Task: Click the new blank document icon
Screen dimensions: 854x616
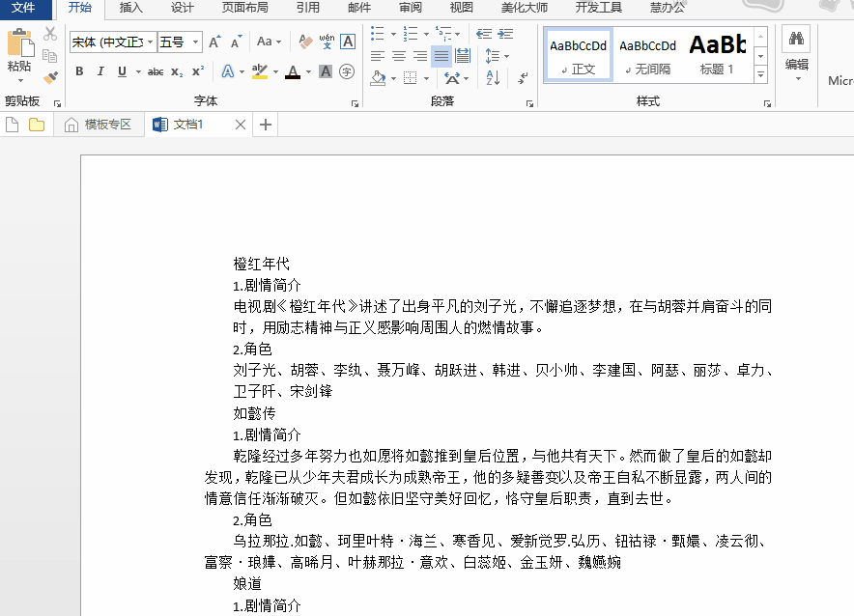Action: 12,125
